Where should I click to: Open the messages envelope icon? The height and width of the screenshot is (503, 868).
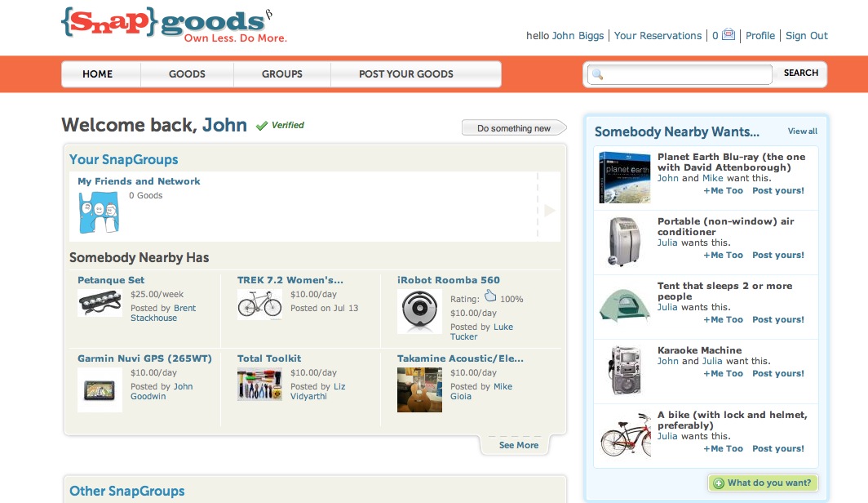tap(728, 35)
